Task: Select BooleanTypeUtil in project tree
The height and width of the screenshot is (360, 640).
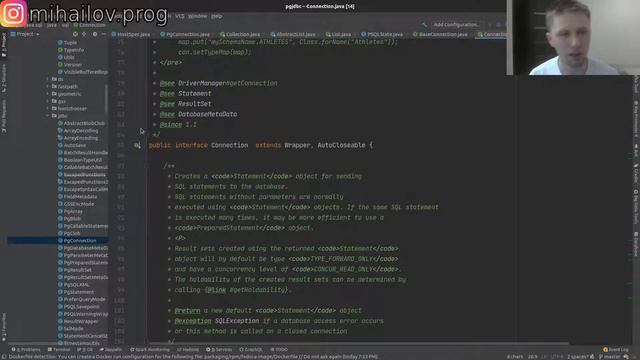Action: (80, 160)
